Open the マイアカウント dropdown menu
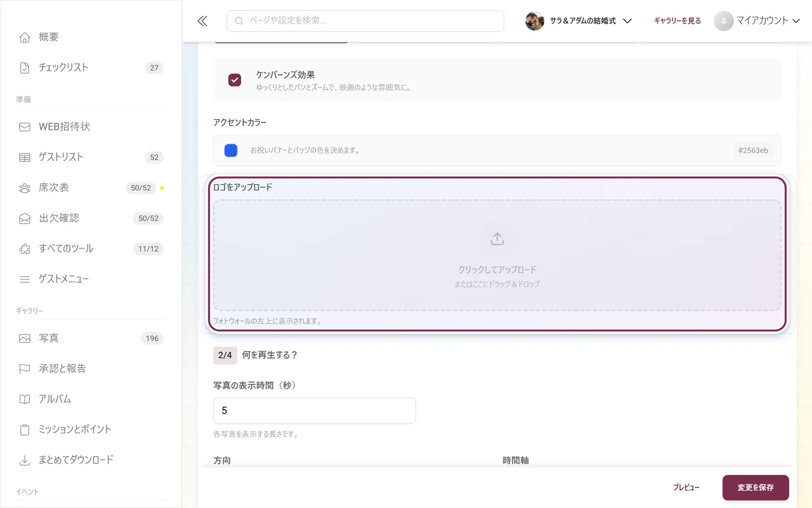The image size is (812, 508). click(757, 21)
